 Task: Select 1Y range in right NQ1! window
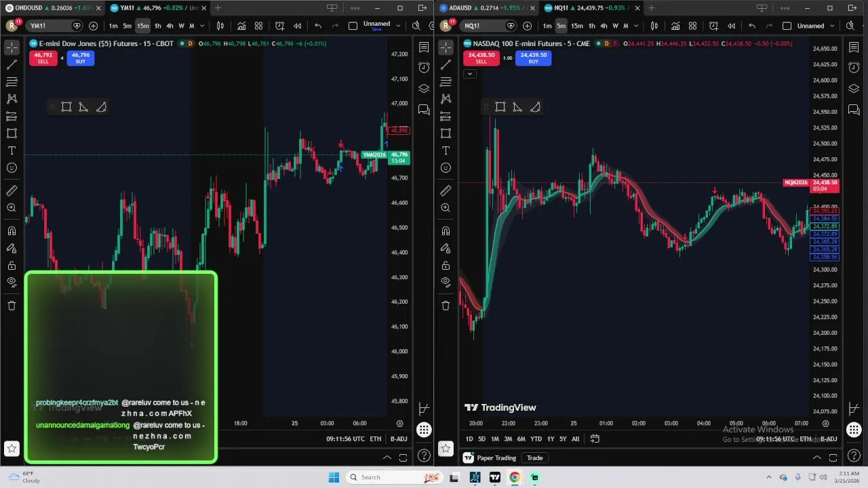pos(551,439)
